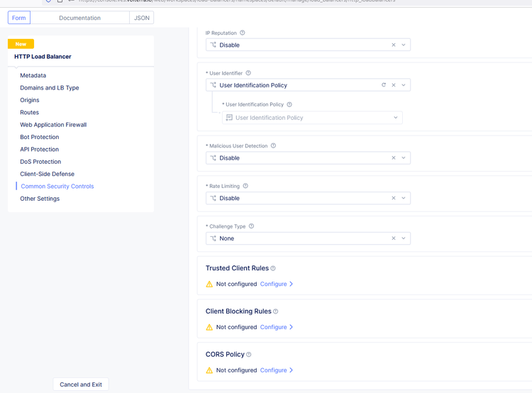Click help icon next to IP Reputation
532x393 pixels.
[243, 33]
